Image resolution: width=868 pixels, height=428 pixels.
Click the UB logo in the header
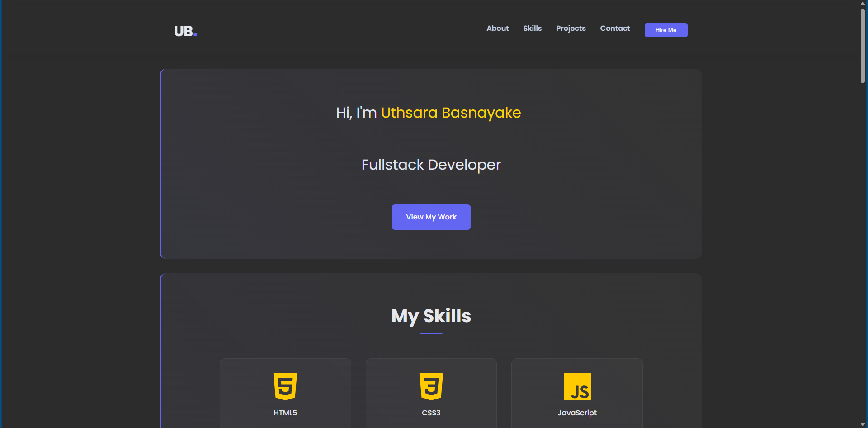click(183, 30)
